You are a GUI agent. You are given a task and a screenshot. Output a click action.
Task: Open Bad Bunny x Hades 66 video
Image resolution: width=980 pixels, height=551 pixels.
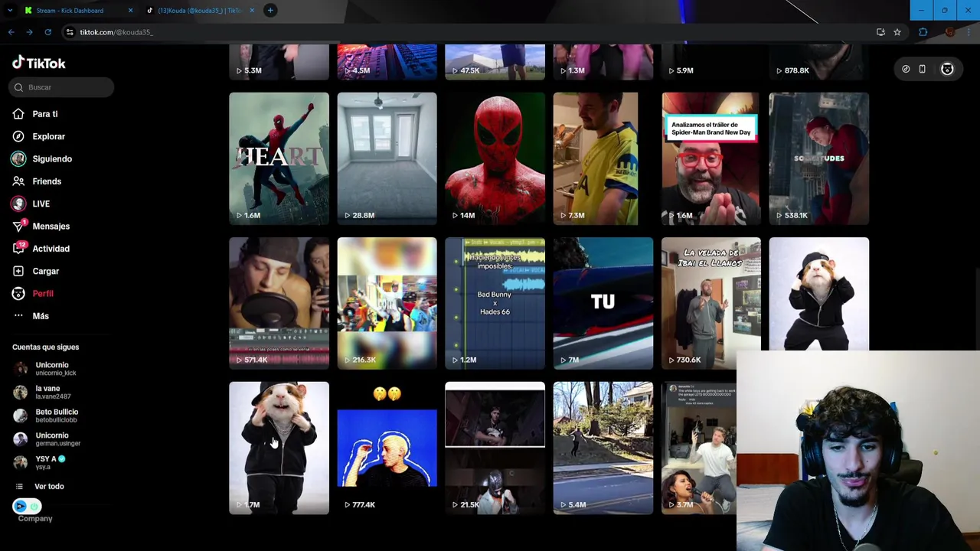point(495,303)
